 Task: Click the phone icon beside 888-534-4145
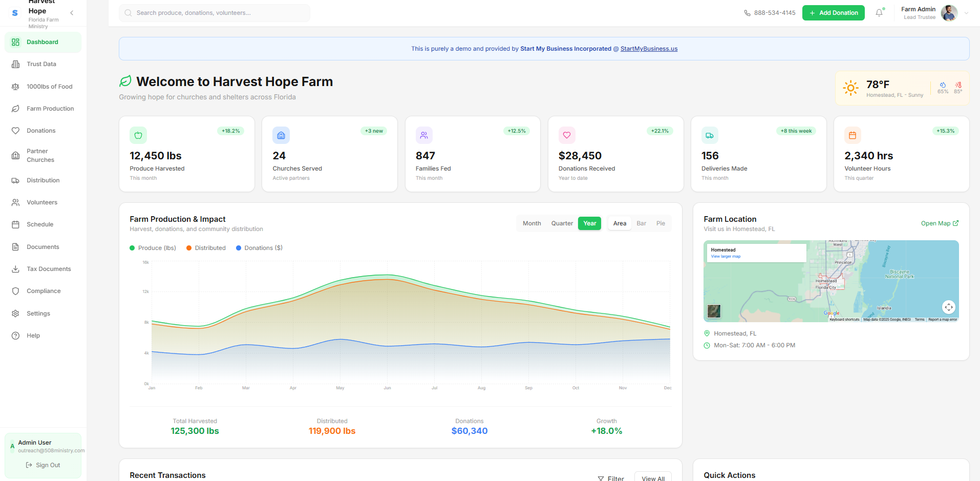(747, 13)
